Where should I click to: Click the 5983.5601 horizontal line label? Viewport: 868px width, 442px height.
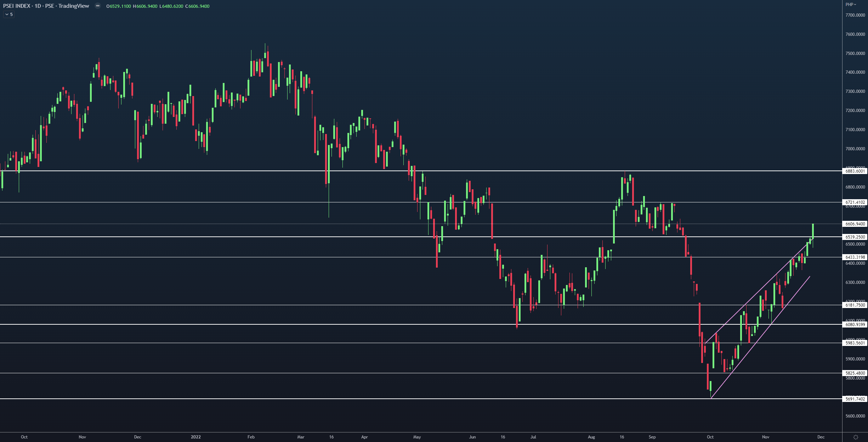click(x=855, y=343)
